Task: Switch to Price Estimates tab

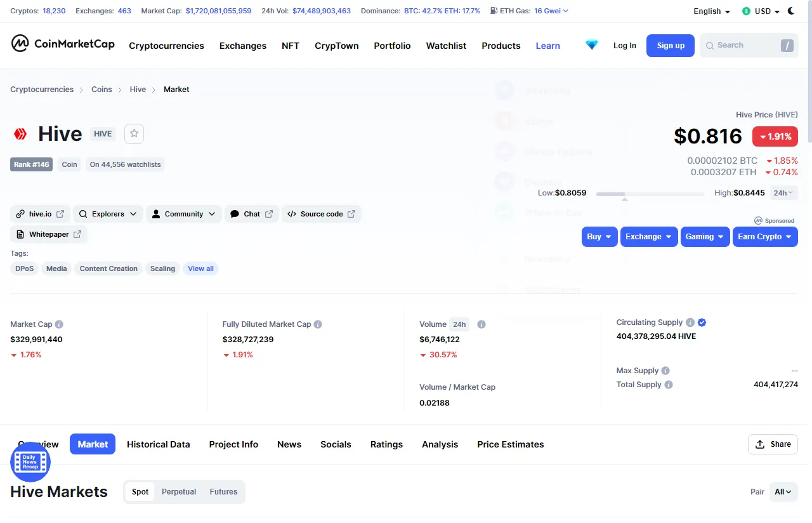Action: [511, 444]
